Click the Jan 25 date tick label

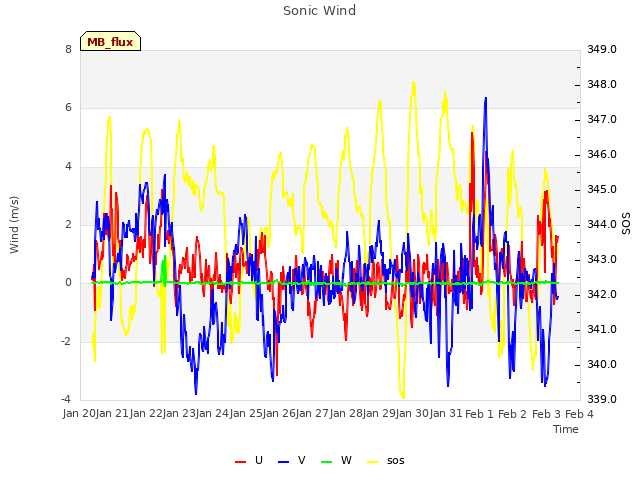[x=246, y=413]
